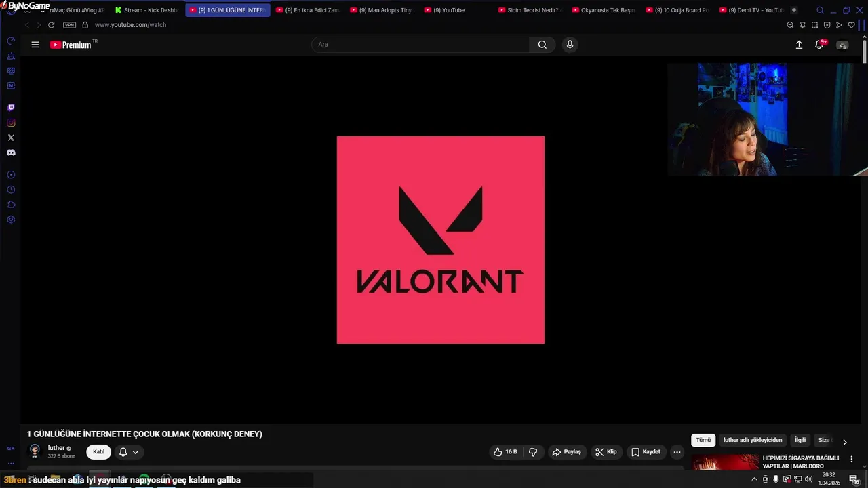Image resolution: width=868 pixels, height=488 pixels.
Task: Open the YouTube hamburger guide menu
Action: [x=35, y=45]
